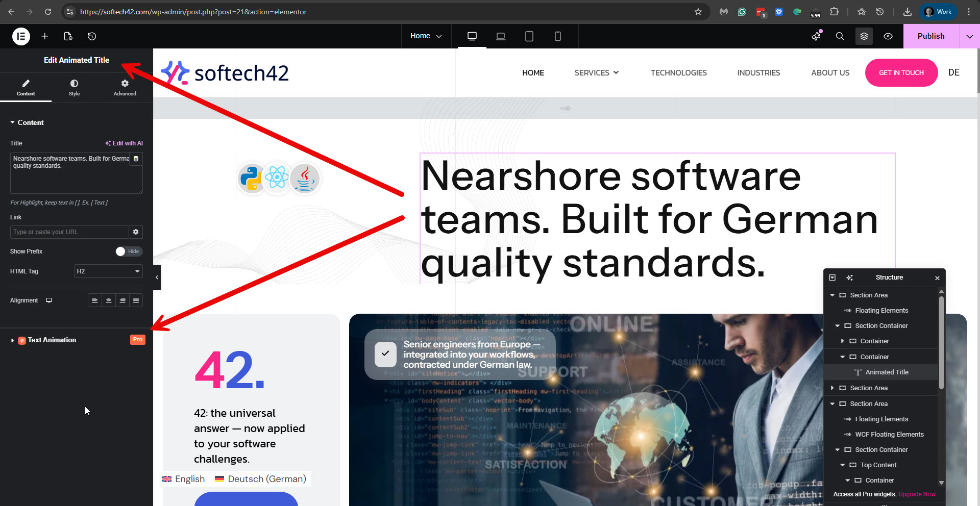Click the Publish button
The image size is (980, 506).
930,36
